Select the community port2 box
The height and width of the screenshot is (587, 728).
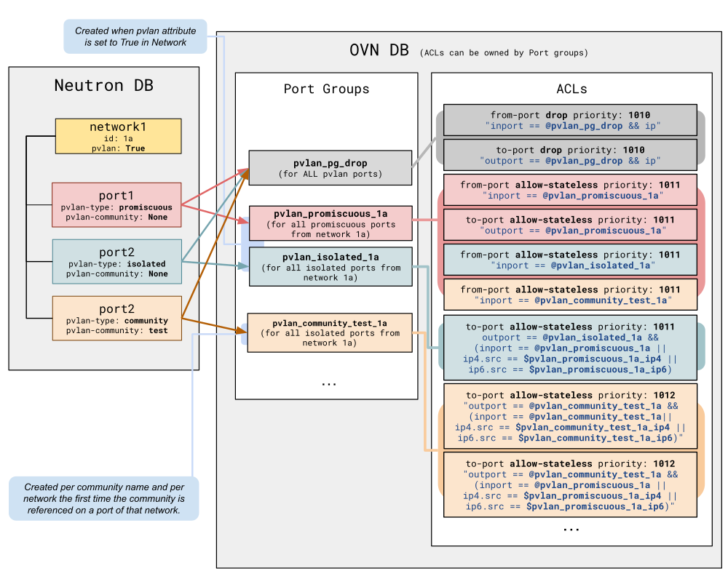tap(117, 318)
